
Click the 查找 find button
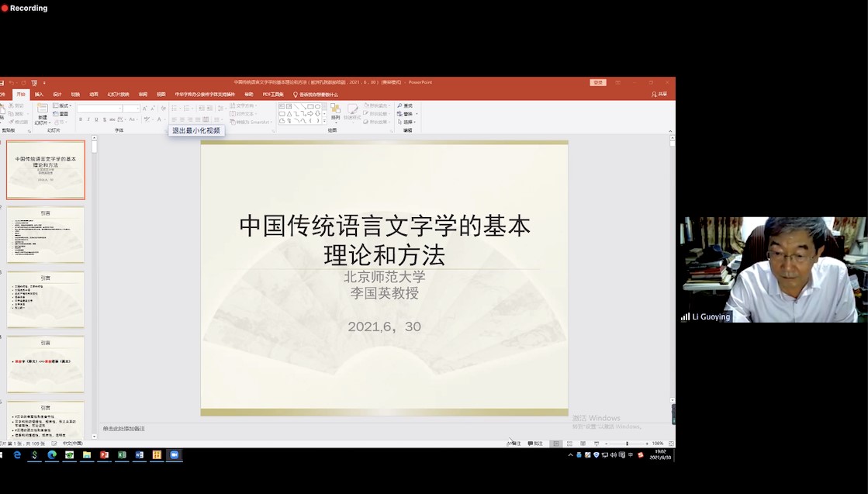pyautogui.click(x=405, y=105)
